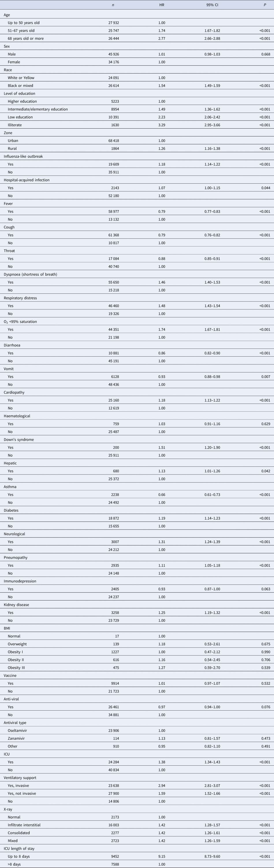Click the 'Down's syndrome' heading
Viewport: 274px width, 868px height.
pyautogui.click(x=18, y=439)
